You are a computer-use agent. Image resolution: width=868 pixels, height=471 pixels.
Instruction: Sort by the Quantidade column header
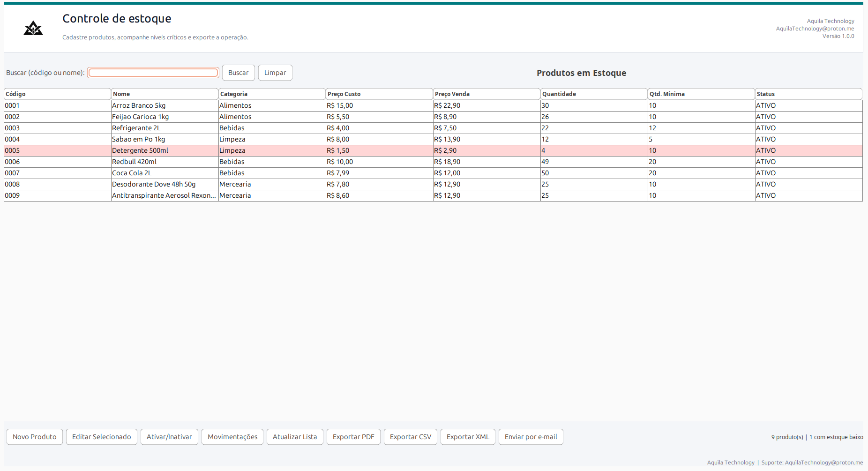(x=594, y=94)
